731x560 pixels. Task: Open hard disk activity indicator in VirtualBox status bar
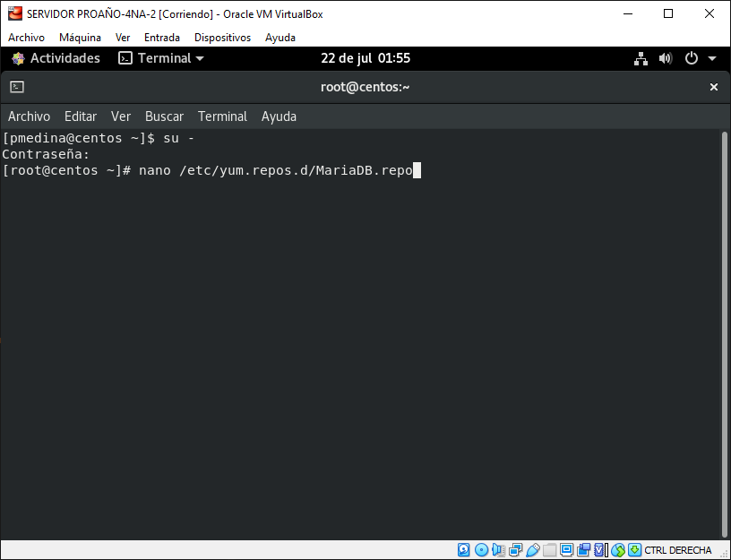[x=463, y=550]
